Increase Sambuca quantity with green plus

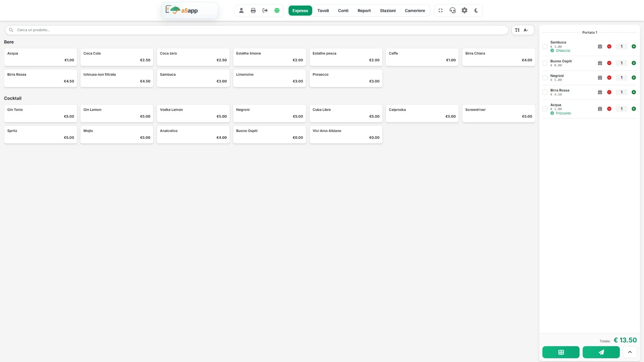point(634,46)
